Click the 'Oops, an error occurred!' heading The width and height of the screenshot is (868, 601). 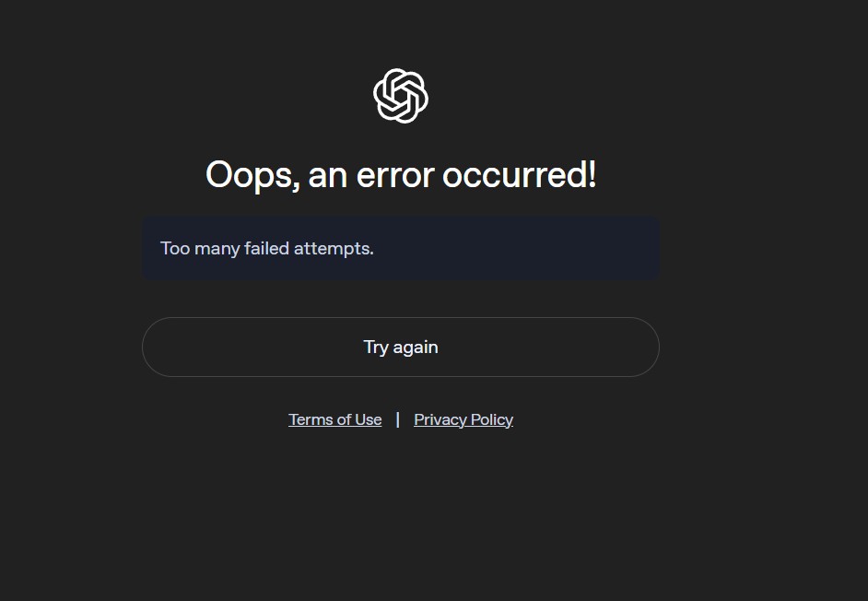point(401,175)
